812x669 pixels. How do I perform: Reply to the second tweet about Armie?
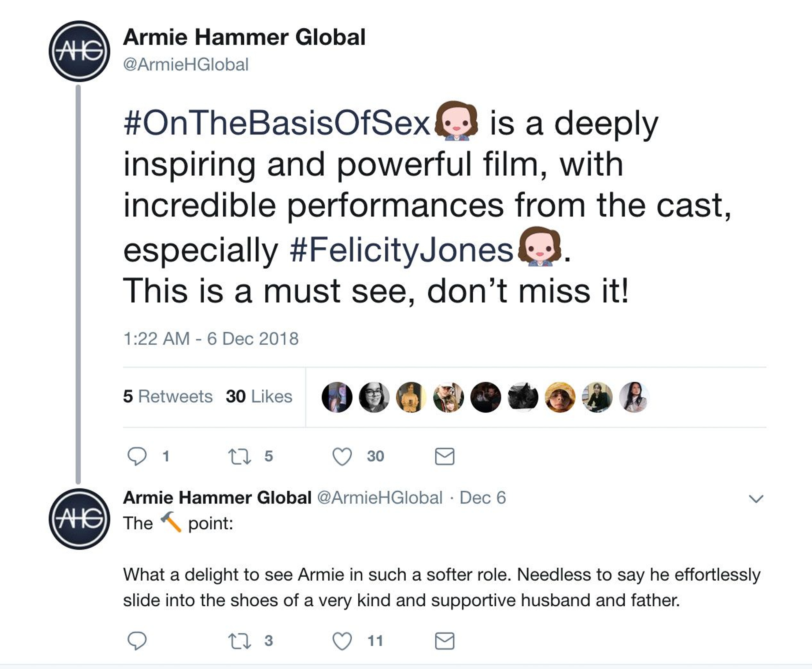pos(137,641)
